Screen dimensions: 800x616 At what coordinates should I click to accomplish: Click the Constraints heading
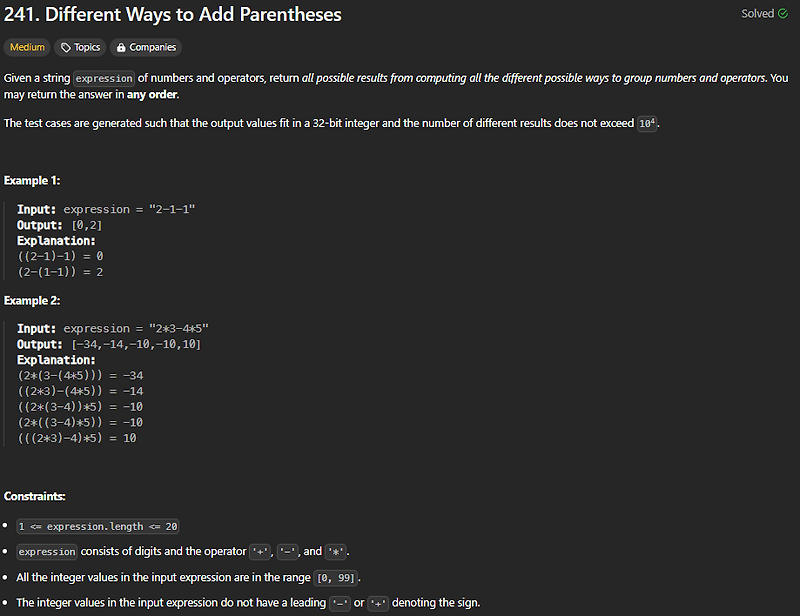(x=34, y=495)
